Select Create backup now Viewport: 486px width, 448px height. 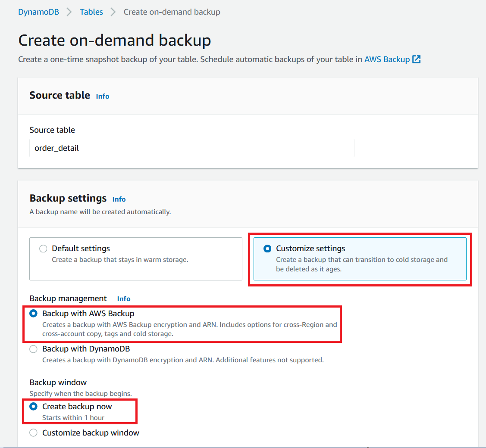33,406
